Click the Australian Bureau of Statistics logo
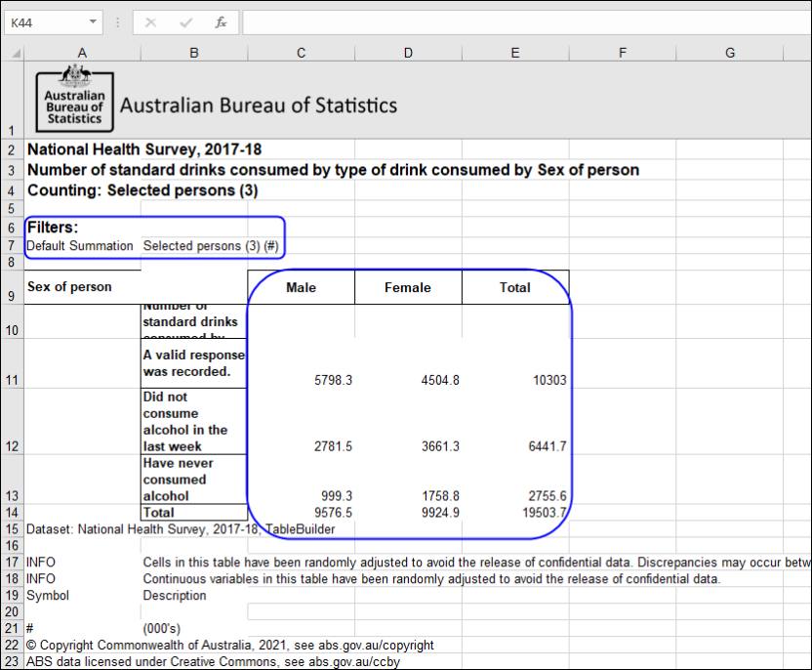This screenshot has width=812, height=670. click(x=74, y=101)
